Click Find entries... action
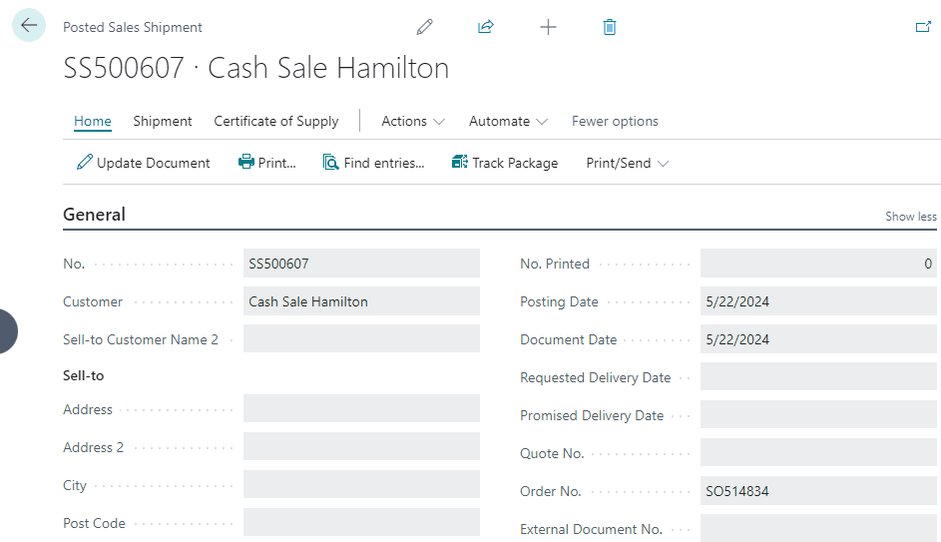This screenshot has width=941, height=542. click(373, 163)
